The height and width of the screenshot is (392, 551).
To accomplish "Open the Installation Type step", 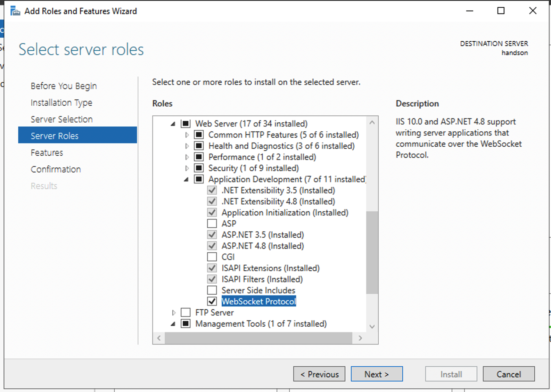I will [x=61, y=103].
